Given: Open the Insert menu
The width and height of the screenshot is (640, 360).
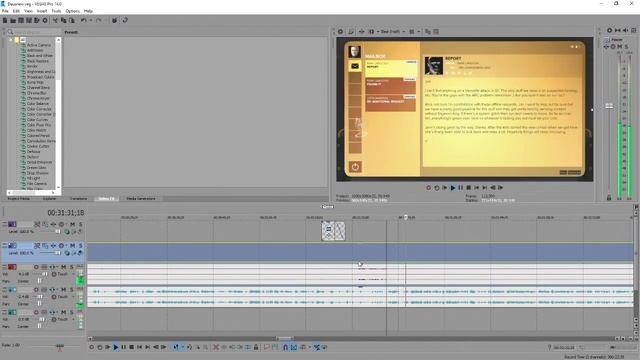Looking at the screenshot, I should point(42,11).
